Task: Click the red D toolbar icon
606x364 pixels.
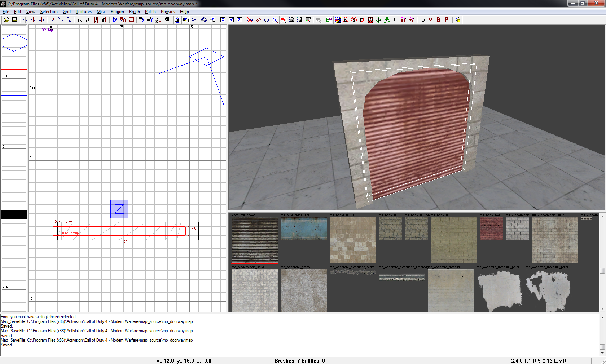Action: click(x=362, y=20)
